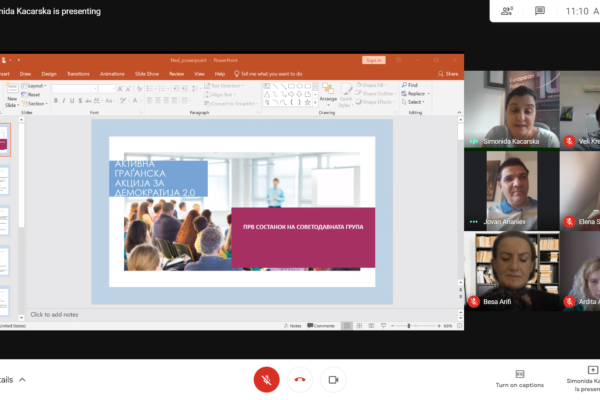Click the Sign in button

pyautogui.click(x=373, y=60)
